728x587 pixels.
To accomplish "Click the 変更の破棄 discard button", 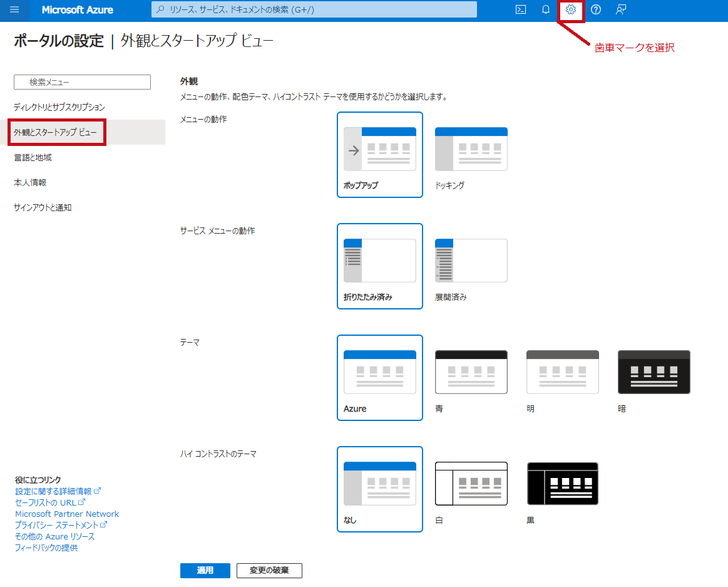I will (x=269, y=571).
